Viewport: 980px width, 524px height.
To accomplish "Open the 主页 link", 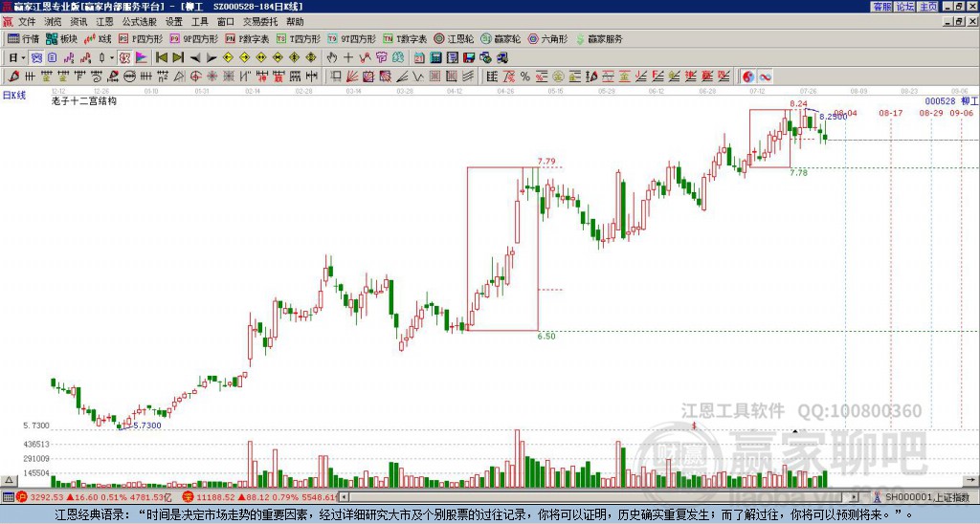I will (927, 7).
